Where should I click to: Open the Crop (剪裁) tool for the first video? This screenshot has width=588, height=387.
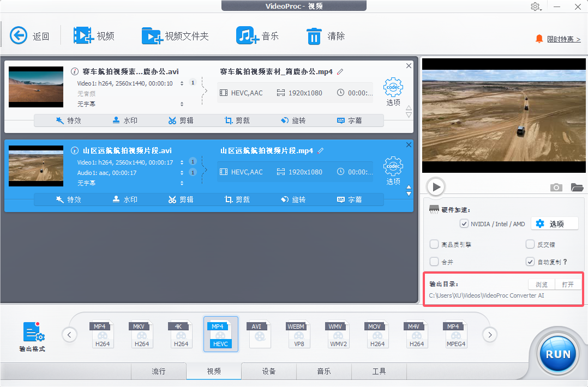(x=237, y=120)
